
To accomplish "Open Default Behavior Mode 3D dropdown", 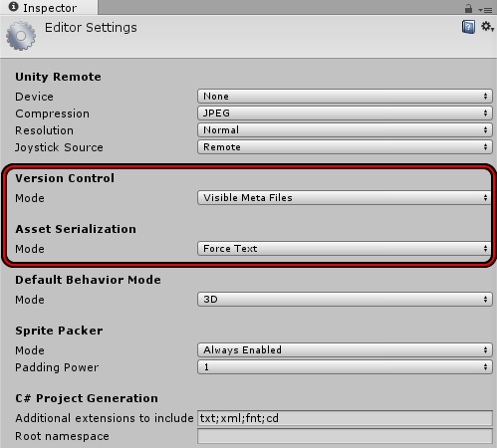I will [345, 300].
